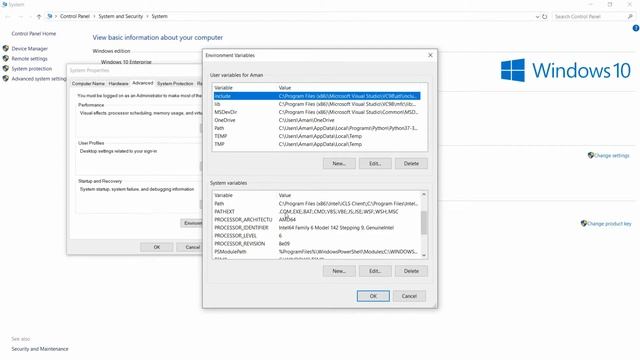Viewport: 640px width, 360px height.
Task: Click Delete under User variables
Action: pos(411,163)
